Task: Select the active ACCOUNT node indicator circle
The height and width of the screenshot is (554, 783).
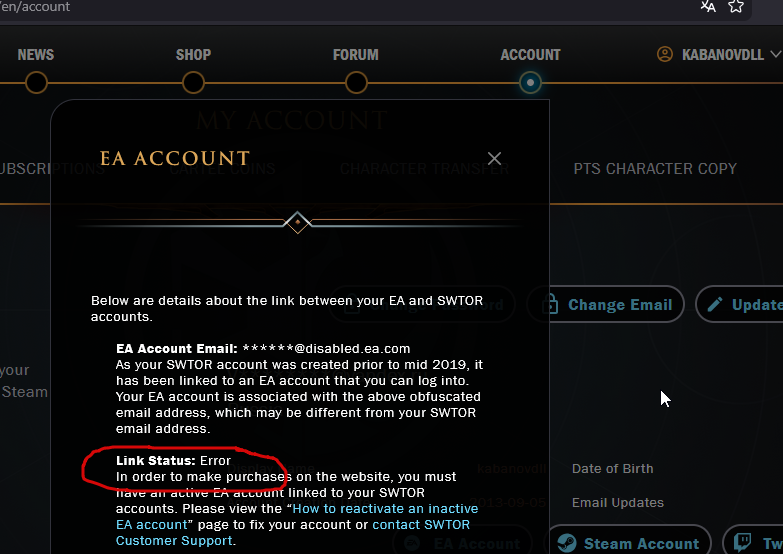Action: 530,82
